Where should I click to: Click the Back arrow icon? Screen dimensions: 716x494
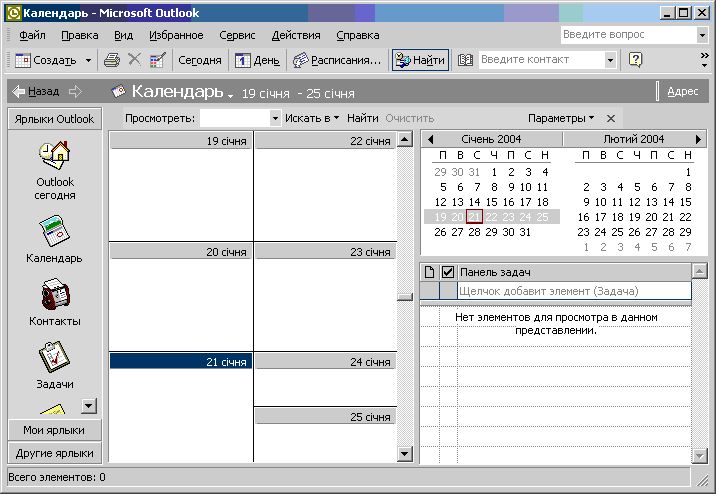click(x=18, y=91)
